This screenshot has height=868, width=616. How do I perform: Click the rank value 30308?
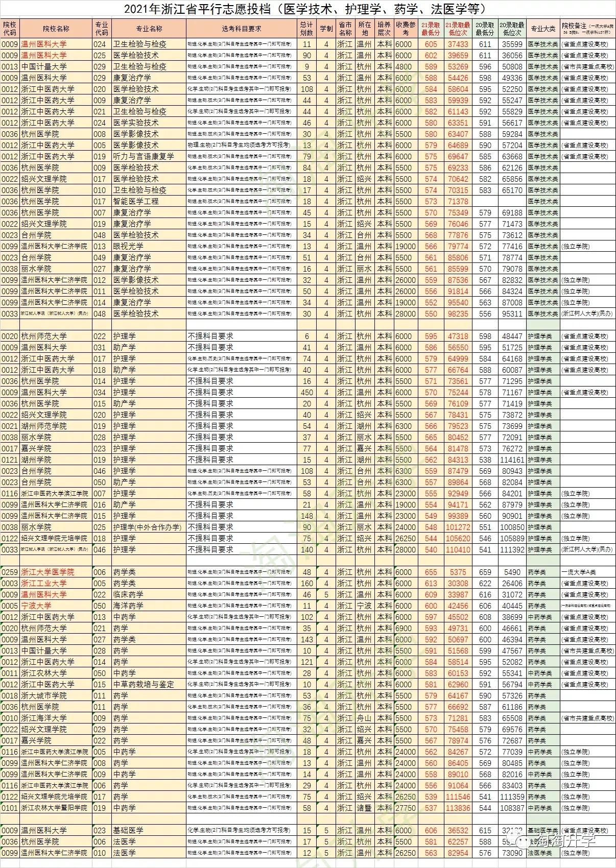point(458,583)
